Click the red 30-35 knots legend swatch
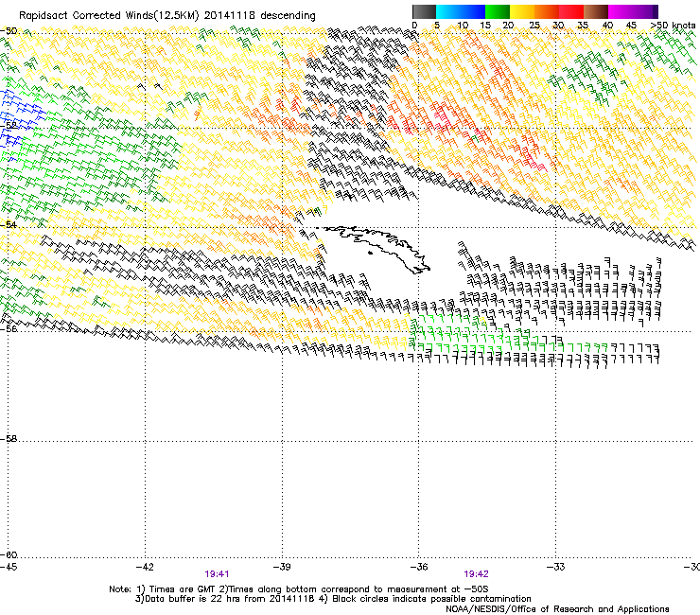 tap(571, 11)
